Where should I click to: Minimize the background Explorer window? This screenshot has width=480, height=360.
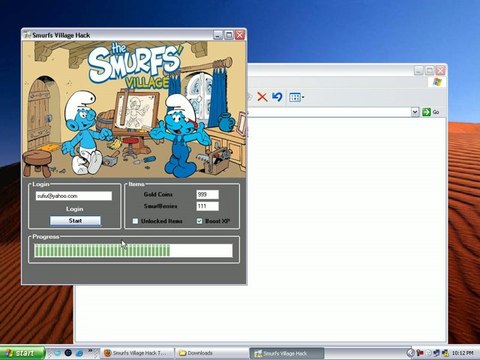419,70
